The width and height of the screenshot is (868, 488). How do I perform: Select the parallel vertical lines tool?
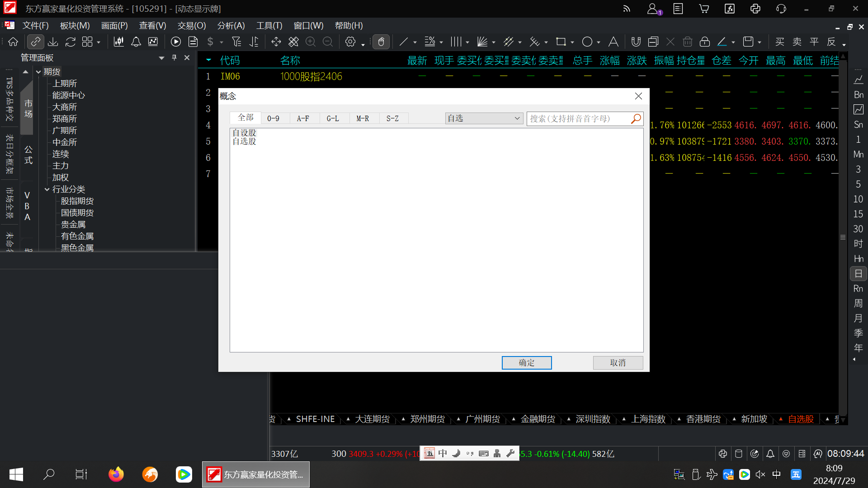point(456,42)
